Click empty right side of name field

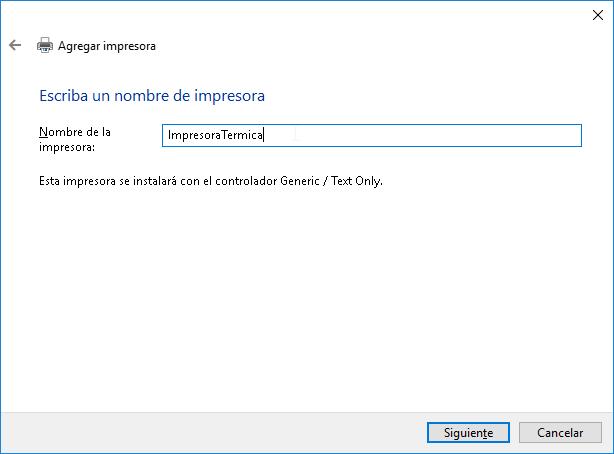click(x=431, y=136)
